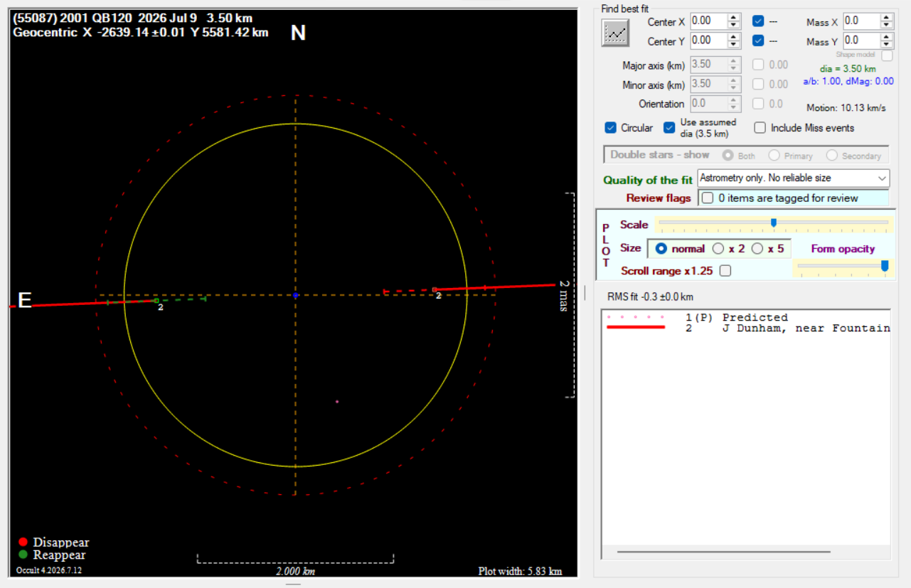
Task: Decrease Mass X with the down arrow
Action: pyautogui.click(x=886, y=26)
